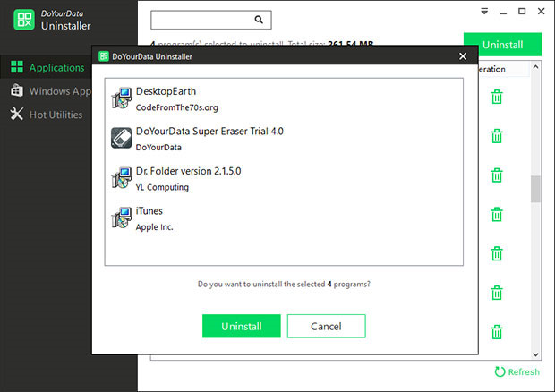
Task: Click the topmost trash can icon
Action: tap(496, 97)
